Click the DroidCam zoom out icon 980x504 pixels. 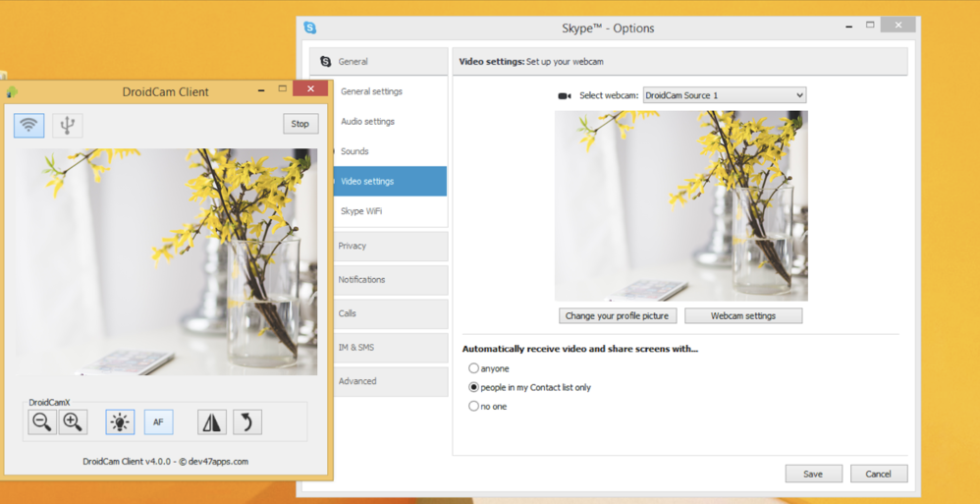pyautogui.click(x=42, y=422)
